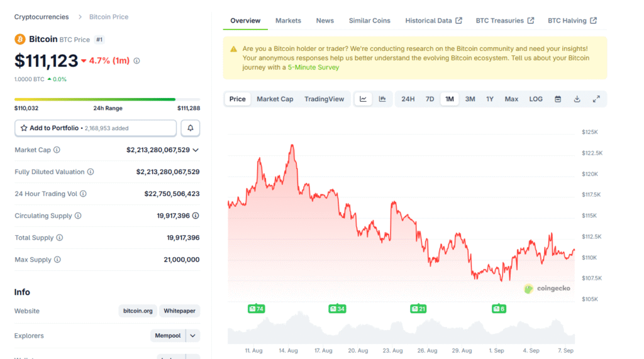Switch to the News tab
The image size is (644, 359).
coord(325,21)
